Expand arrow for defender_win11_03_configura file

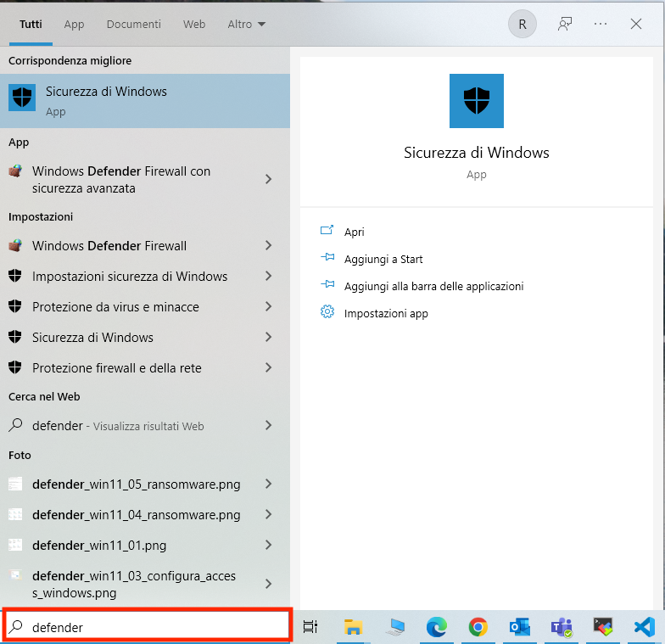click(x=268, y=584)
